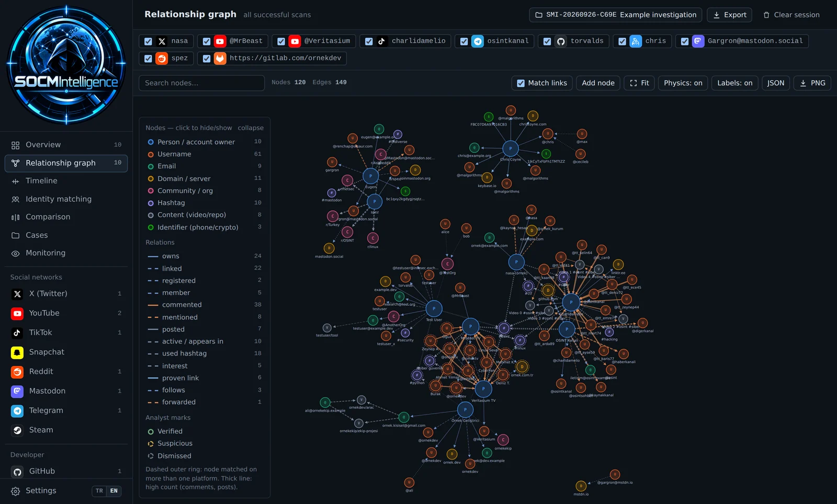837x504 pixels.
Task: Uncheck the charlidamelio account checkbox
Action: click(369, 41)
